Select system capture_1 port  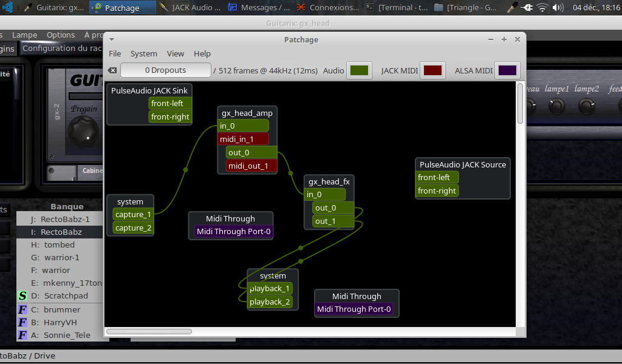133,215
